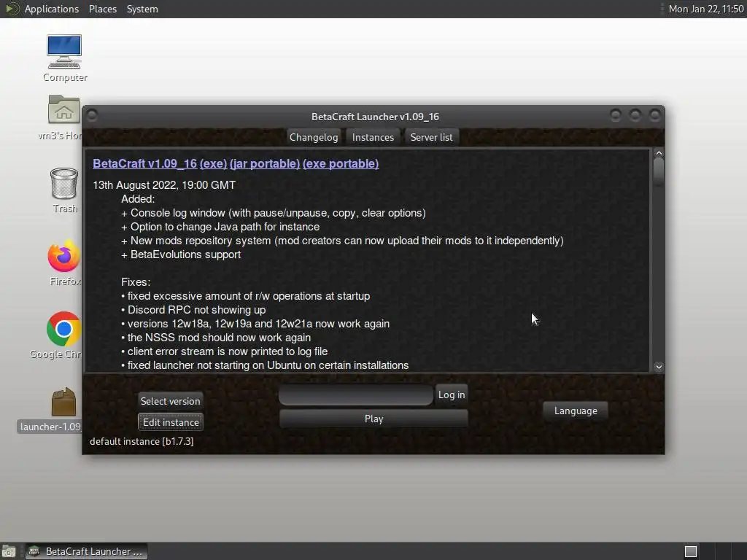Viewport: 747px width, 560px height.
Task: Open the BetaCraft v1.09_16 link
Action: 145,163
